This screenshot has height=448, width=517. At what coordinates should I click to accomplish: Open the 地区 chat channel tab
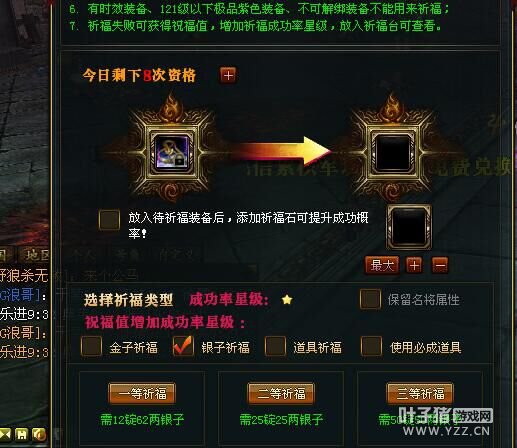point(35,255)
